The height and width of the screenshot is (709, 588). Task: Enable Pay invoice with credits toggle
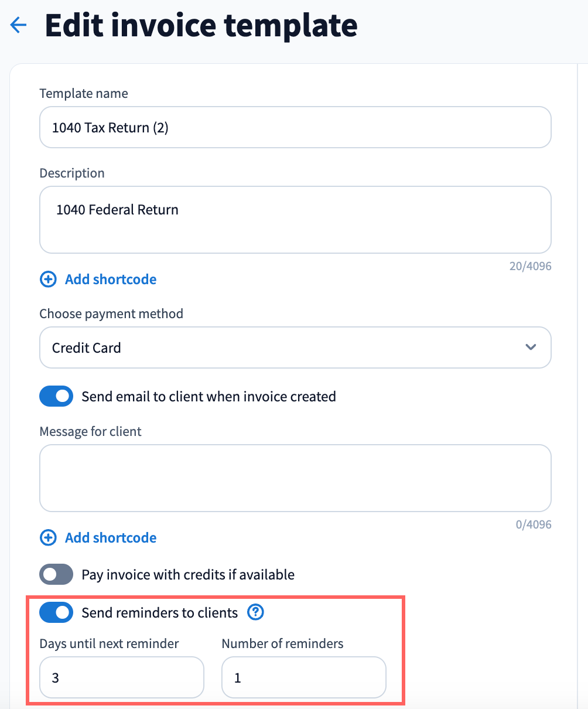(x=56, y=575)
